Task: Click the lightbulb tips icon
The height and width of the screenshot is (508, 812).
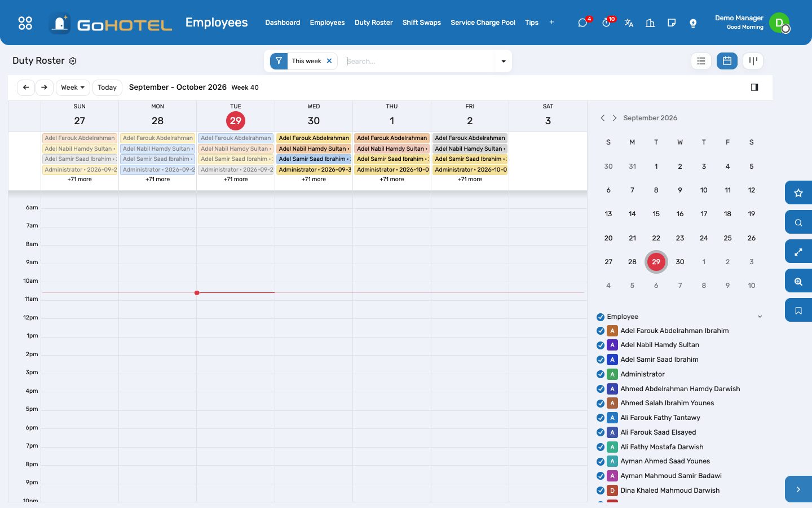Action: [x=693, y=23]
